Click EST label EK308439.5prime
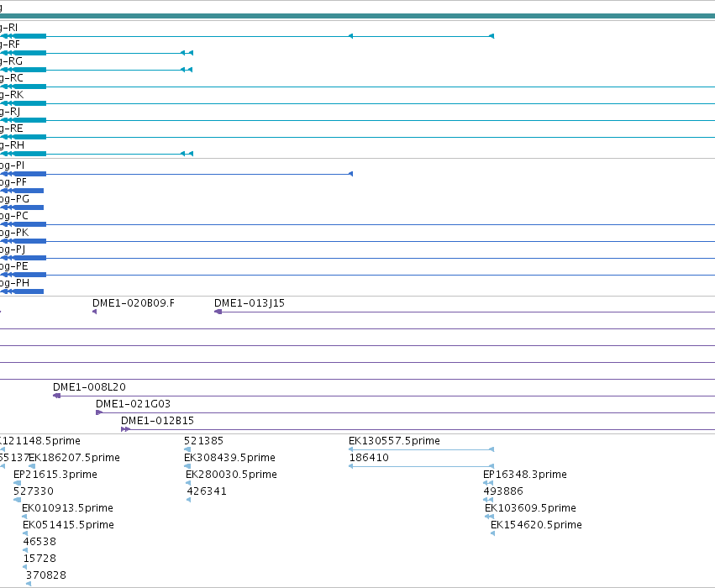Viewport: 715px width, 588px height. [230, 458]
